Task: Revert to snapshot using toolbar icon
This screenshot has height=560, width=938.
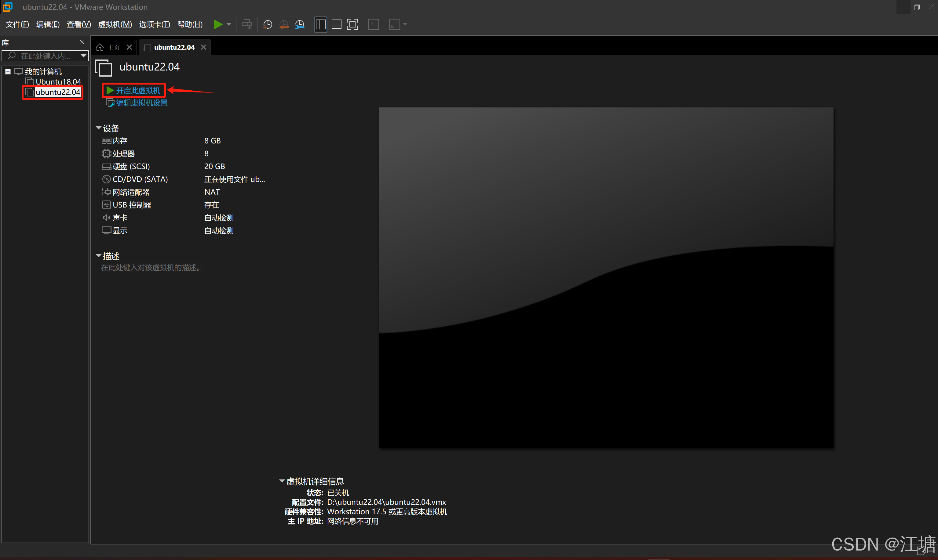Action: tap(283, 24)
